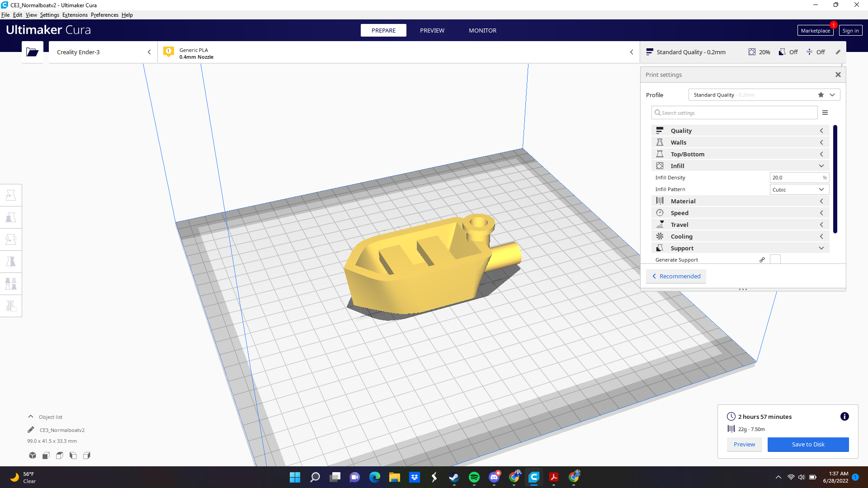Switch to left side view icon
868x488 pixels.
[73, 455]
